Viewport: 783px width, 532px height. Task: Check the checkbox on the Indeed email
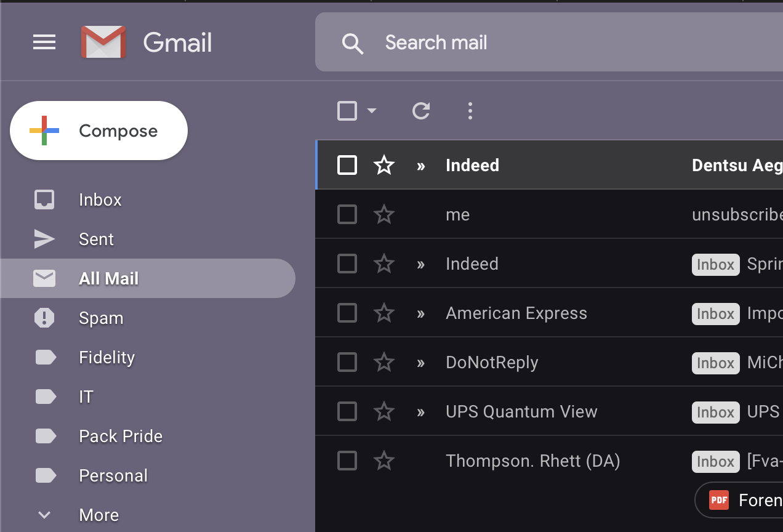click(347, 165)
